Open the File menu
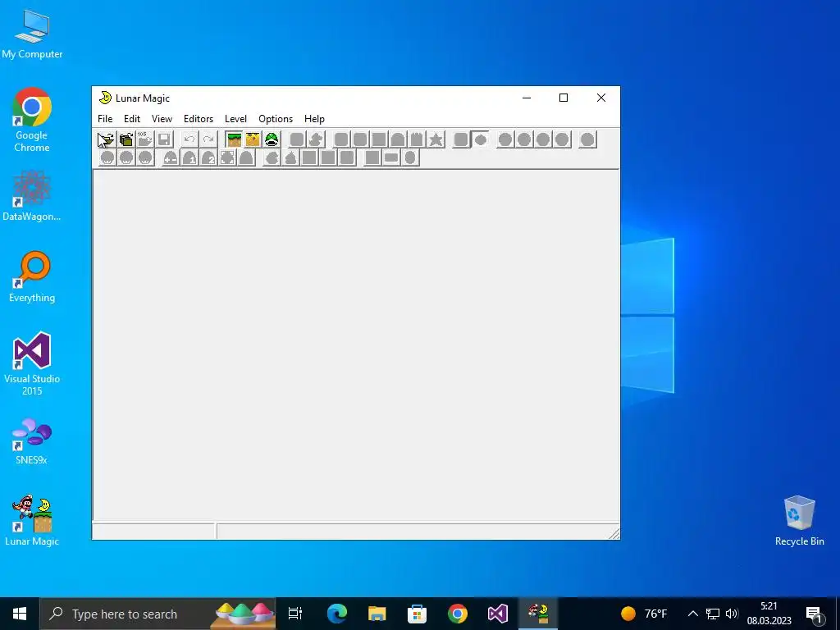 coord(105,119)
